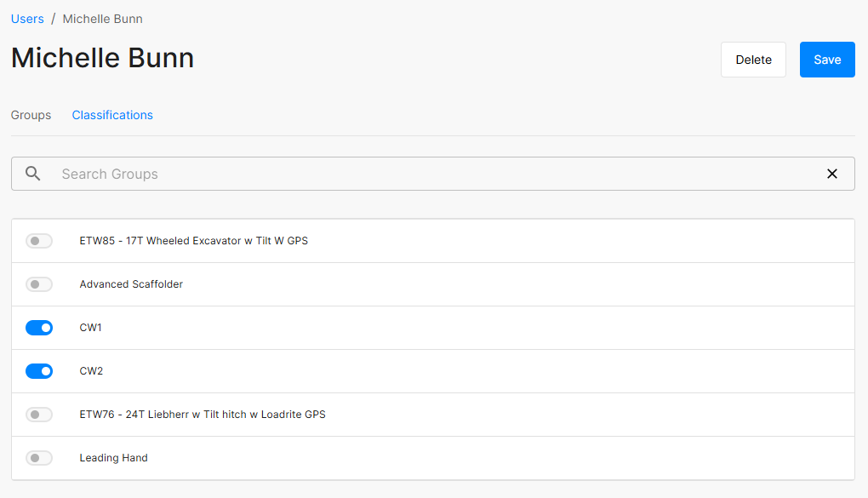Image resolution: width=868 pixels, height=498 pixels.
Task: Click the Advanced Scaffolder row label
Action: point(131,284)
